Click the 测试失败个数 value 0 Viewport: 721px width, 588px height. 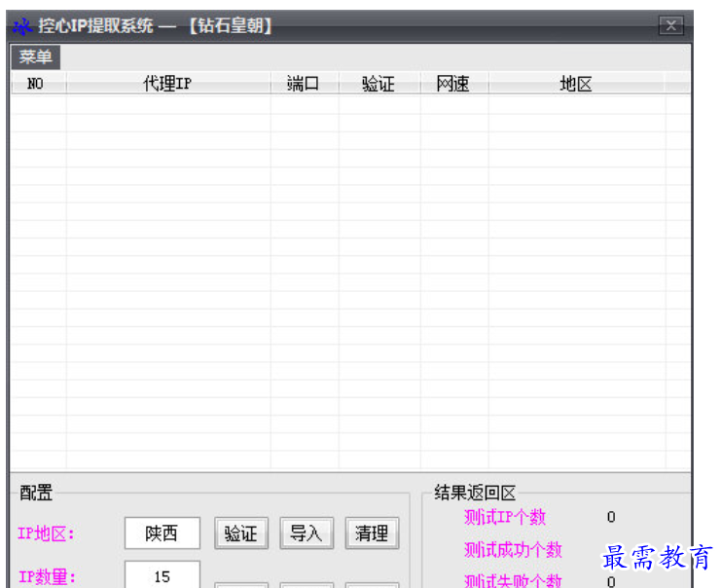(x=611, y=581)
